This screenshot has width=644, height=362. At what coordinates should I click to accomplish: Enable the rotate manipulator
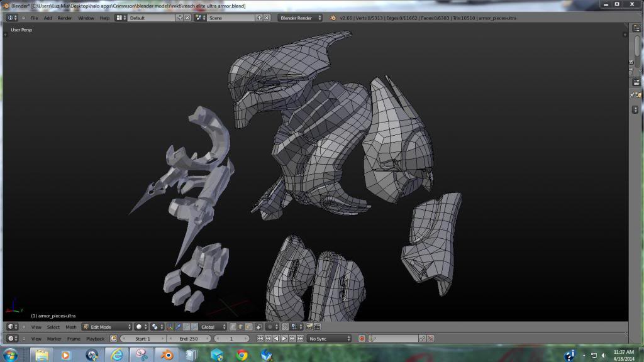pos(186,327)
